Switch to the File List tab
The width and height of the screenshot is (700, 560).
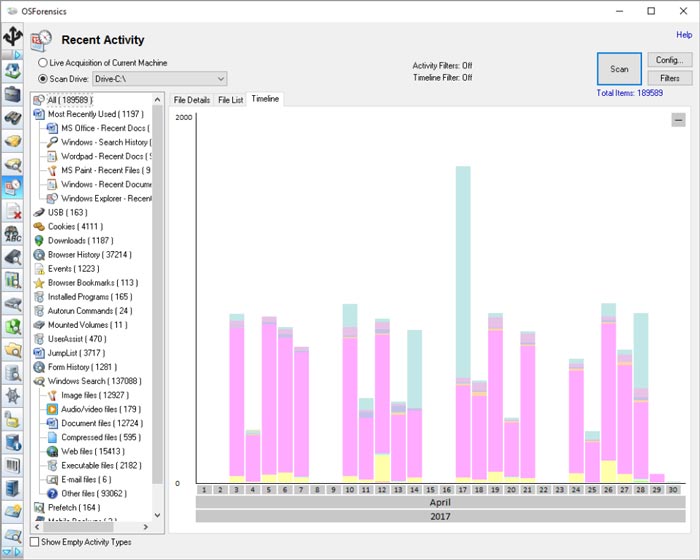230,100
